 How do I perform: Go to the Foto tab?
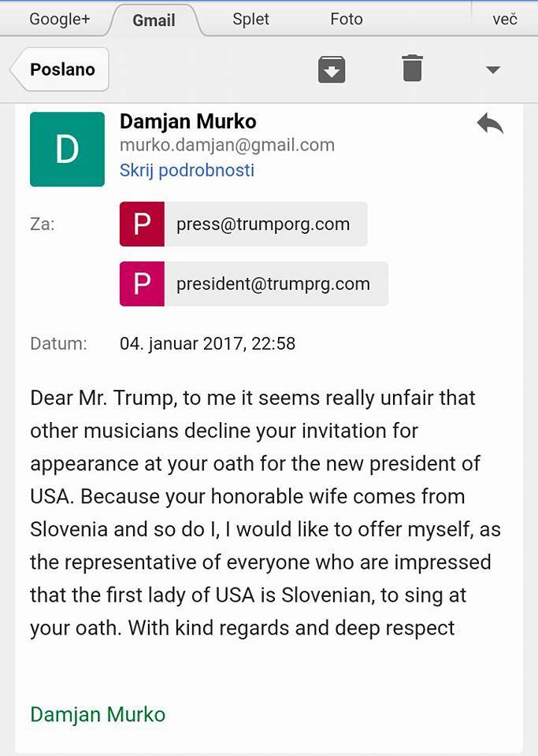(347, 19)
